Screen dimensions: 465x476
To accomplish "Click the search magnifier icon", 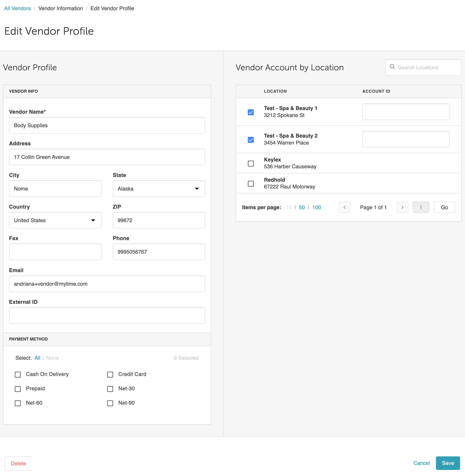I will click(392, 67).
